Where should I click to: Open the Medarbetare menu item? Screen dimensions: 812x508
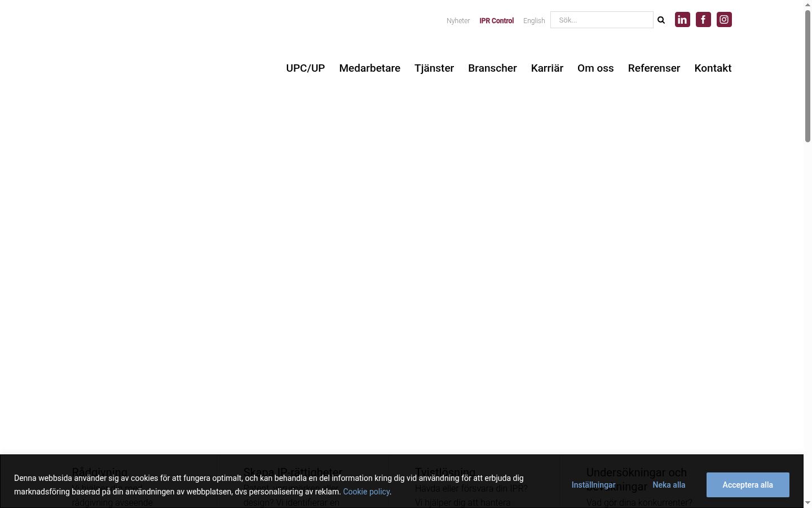tap(370, 68)
